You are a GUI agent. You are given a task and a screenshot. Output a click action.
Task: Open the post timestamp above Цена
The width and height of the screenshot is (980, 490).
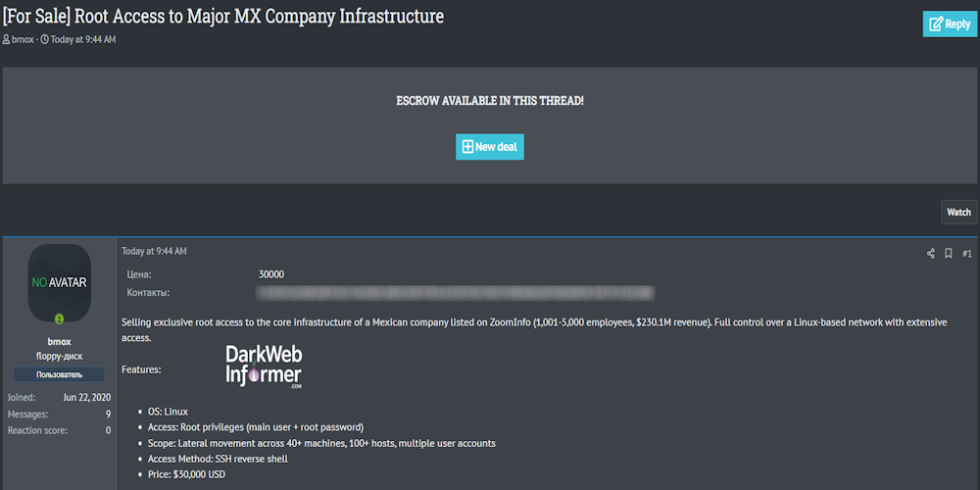154,252
